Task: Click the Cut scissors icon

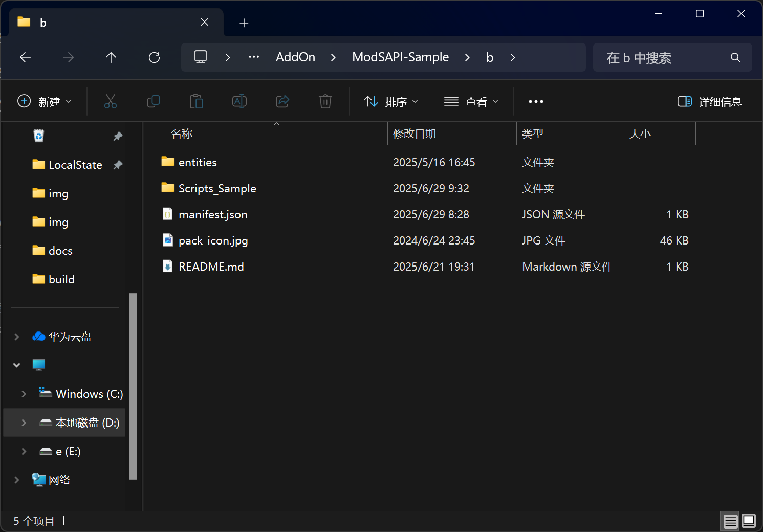Action: click(110, 101)
